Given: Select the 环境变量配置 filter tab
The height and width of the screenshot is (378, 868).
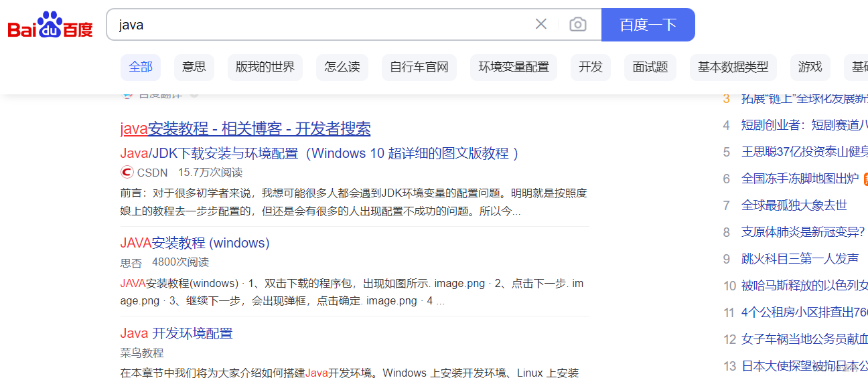Looking at the screenshot, I should 514,67.
